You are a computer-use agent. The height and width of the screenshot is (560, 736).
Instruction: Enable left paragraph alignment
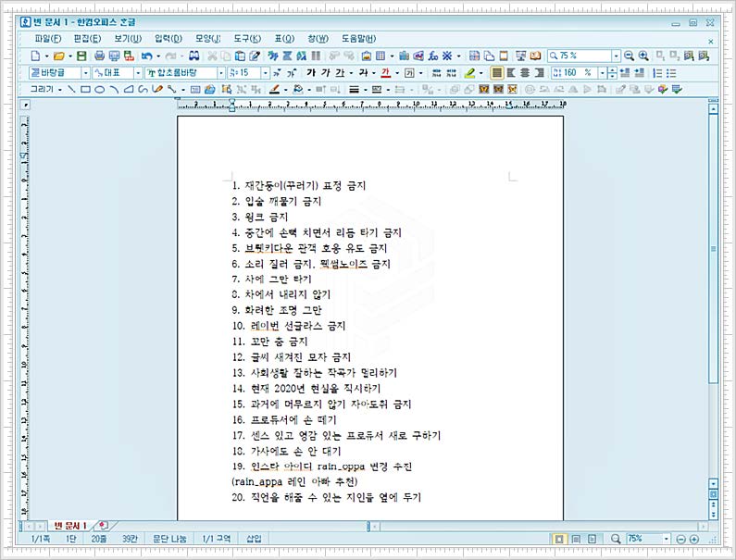[x=511, y=73]
